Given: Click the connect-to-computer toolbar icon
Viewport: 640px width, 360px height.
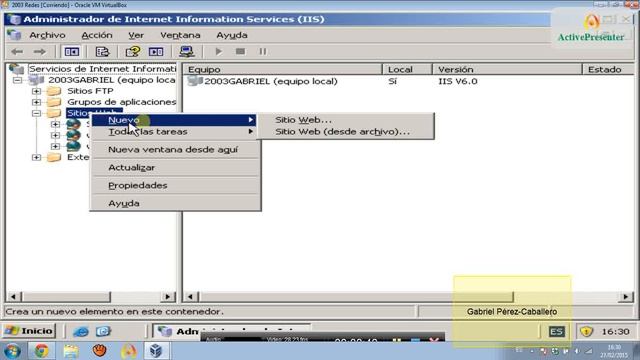Looking at the screenshot, I should coord(187,52).
